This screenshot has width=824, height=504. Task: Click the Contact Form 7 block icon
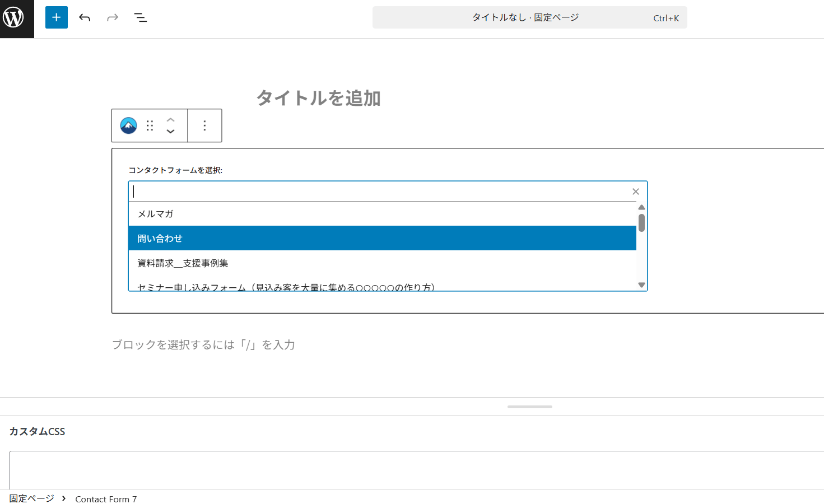128,125
